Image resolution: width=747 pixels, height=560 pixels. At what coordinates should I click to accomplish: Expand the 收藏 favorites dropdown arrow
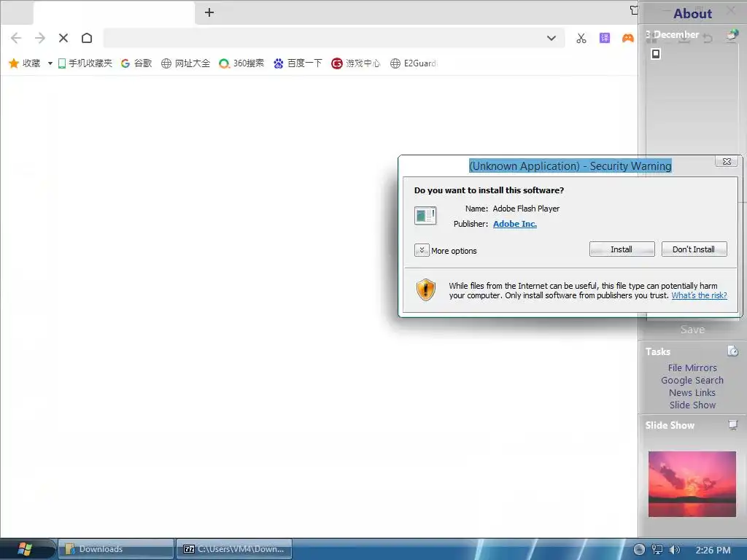coord(50,63)
